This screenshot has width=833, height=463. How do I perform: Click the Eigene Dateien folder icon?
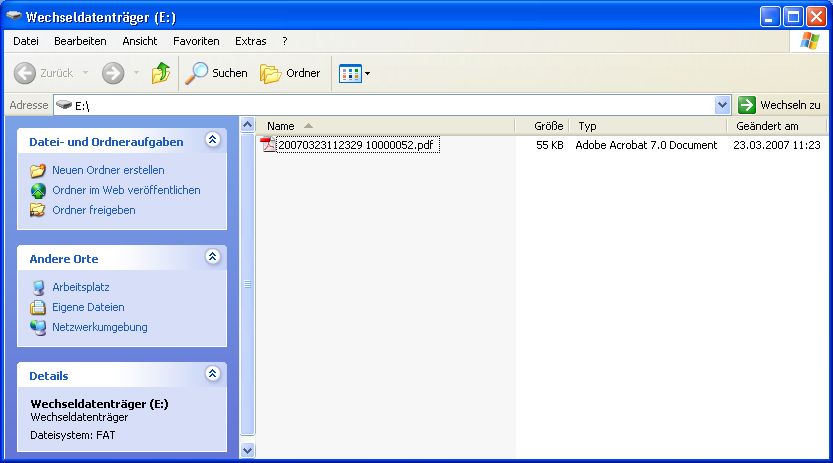click(x=38, y=307)
